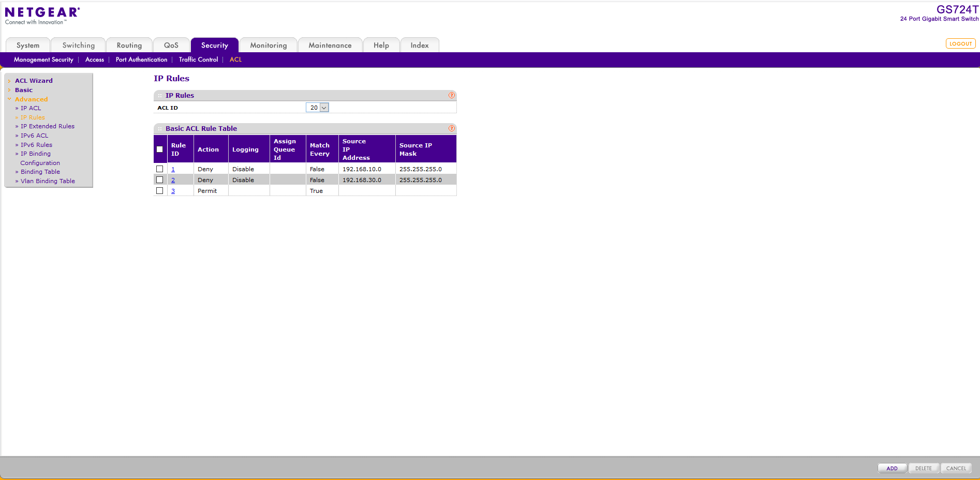Check the box for rule 1
This screenshot has width=980, height=480.
(x=159, y=169)
